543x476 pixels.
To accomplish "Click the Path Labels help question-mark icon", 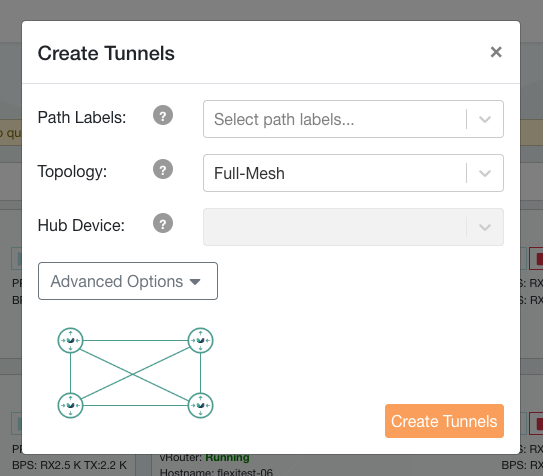I will click(163, 115).
